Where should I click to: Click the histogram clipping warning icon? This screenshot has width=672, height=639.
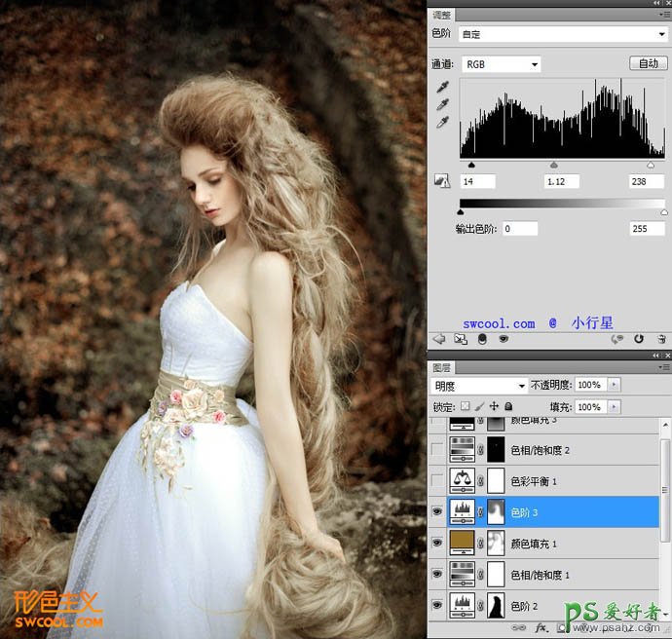point(441,181)
